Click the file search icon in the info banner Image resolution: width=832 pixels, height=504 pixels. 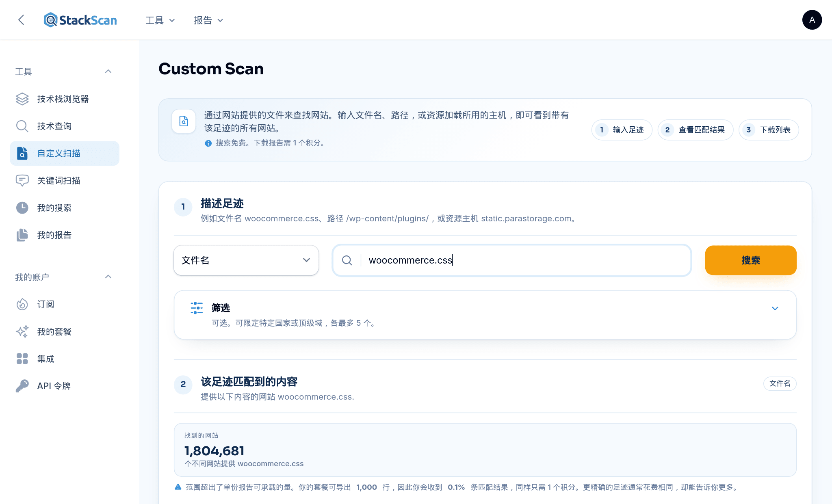tap(184, 121)
